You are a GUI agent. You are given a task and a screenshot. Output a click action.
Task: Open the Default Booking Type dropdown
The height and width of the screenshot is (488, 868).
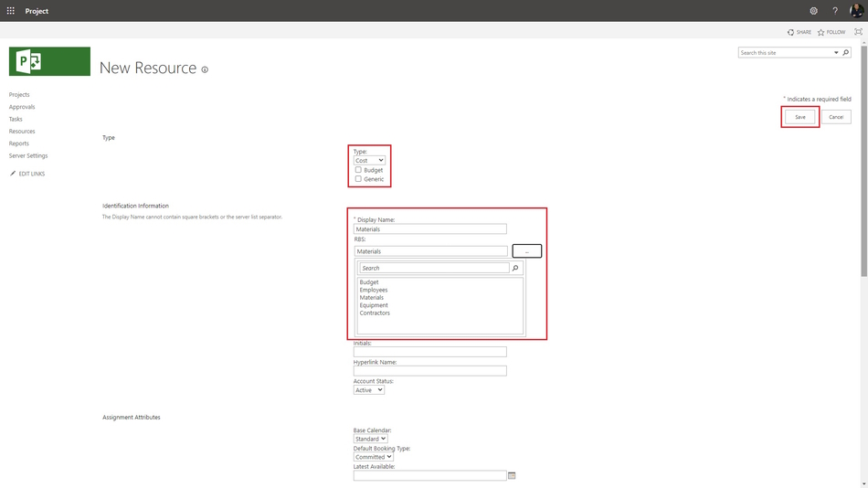coord(374,457)
